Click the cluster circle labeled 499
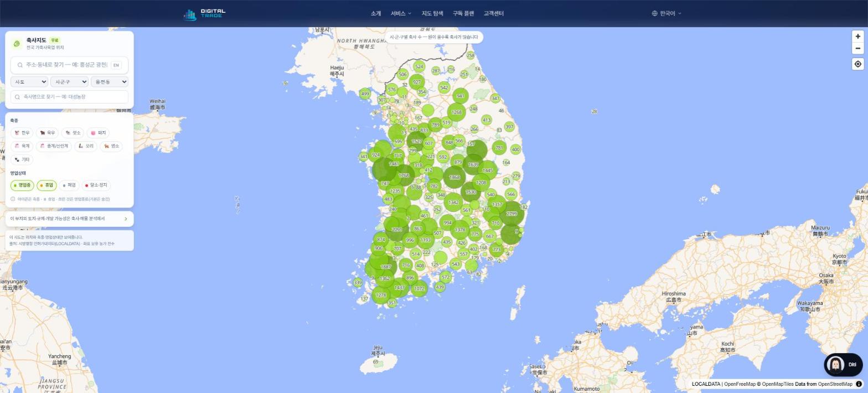Image resolution: width=868 pixels, height=393 pixels. click(x=365, y=94)
